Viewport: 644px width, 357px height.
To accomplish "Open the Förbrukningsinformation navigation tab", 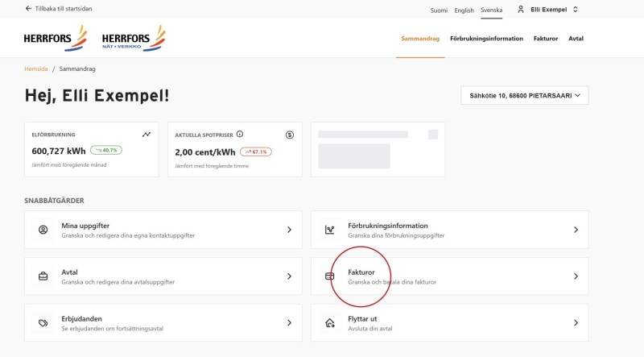I will point(486,38).
